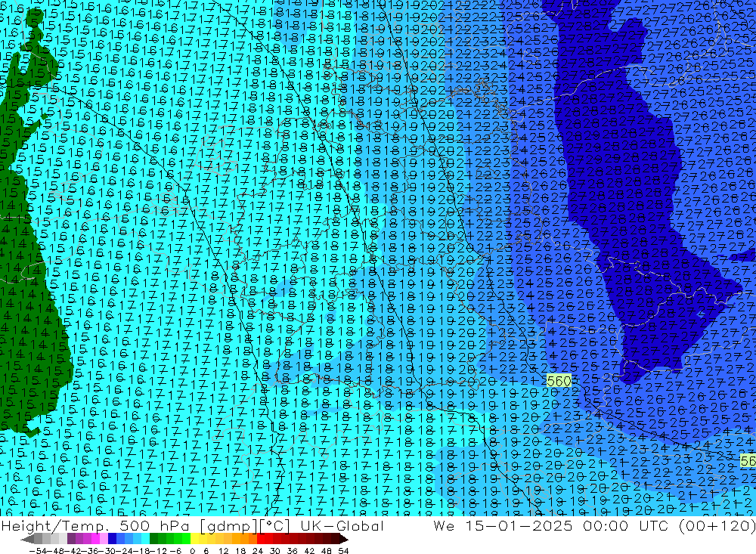This screenshot has width=756, height=554.
Task: Click the '42' legend value under the maroon swatches
Action: pyautogui.click(x=309, y=551)
